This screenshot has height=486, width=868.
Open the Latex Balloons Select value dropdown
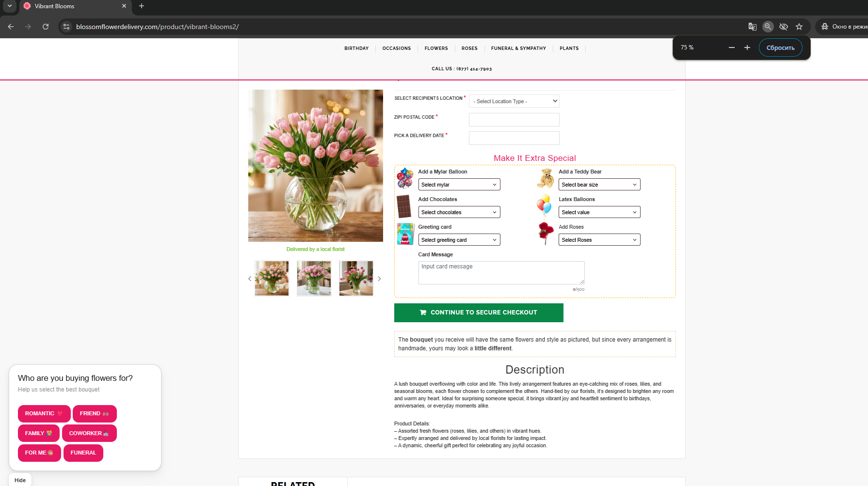[x=599, y=212]
